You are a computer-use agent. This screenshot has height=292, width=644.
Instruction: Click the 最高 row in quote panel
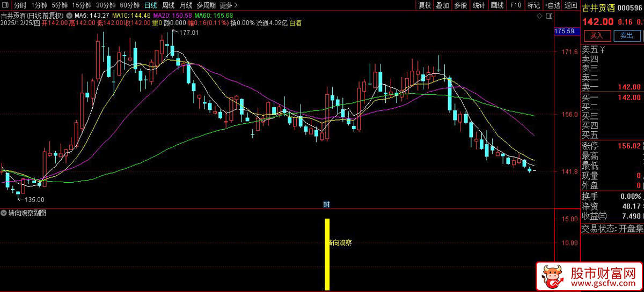[x=612, y=156]
